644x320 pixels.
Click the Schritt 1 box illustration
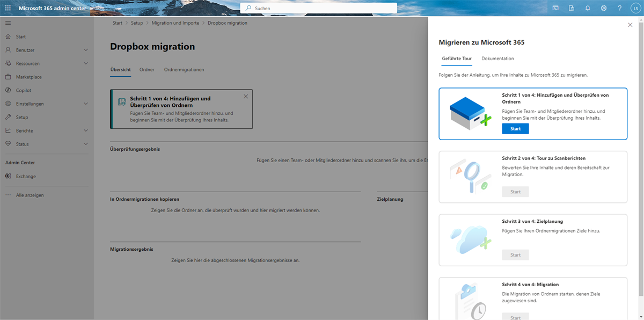coord(471,114)
